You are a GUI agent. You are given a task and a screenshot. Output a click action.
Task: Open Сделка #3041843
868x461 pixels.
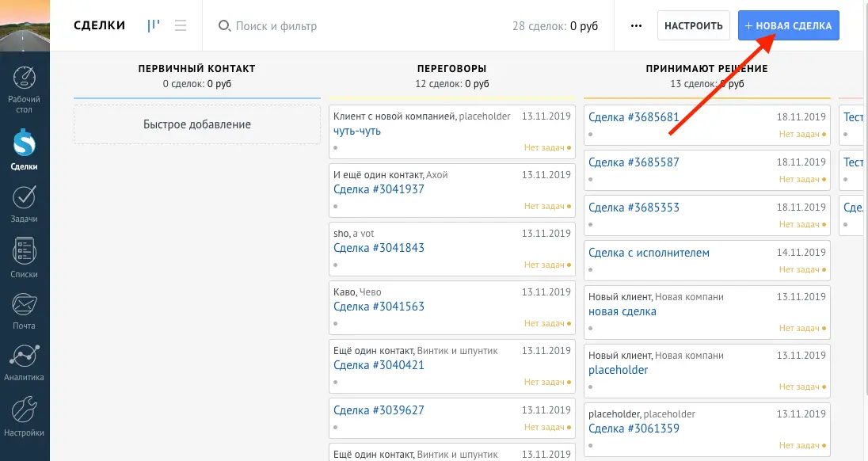(x=379, y=248)
